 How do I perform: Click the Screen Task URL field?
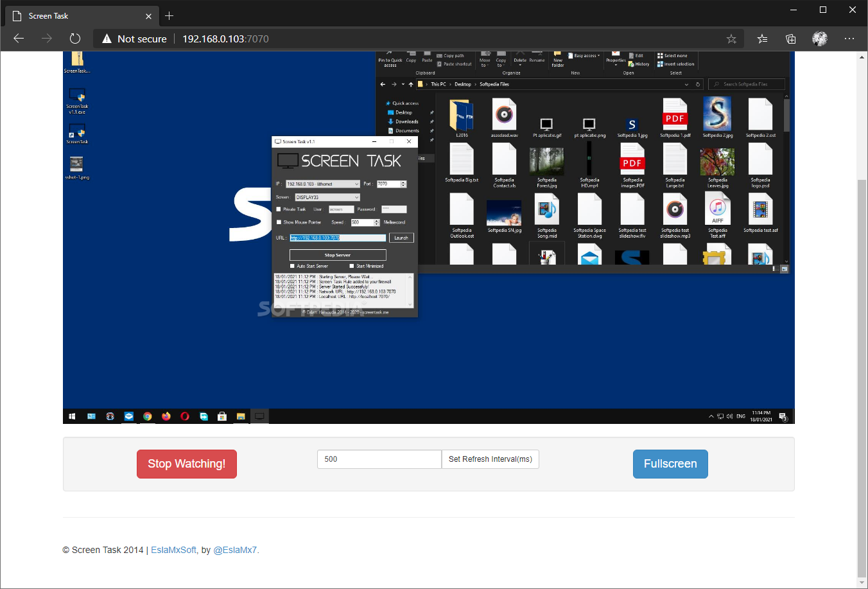338,238
